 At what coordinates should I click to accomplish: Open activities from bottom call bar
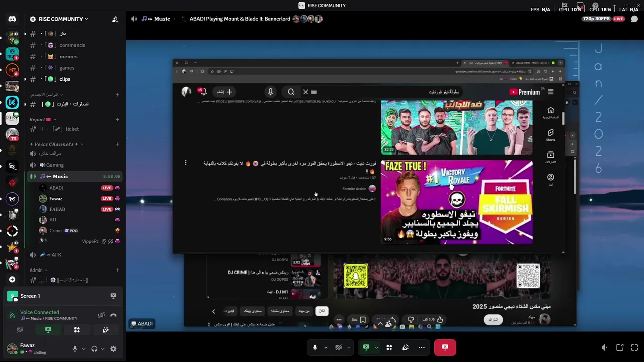[389, 347]
